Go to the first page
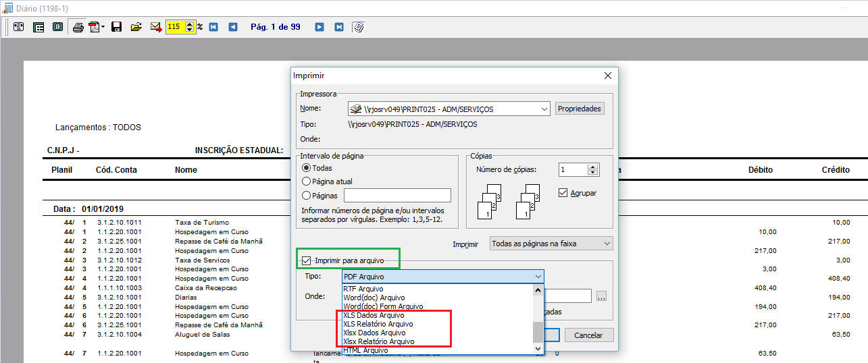868x363 pixels. pos(213,27)
